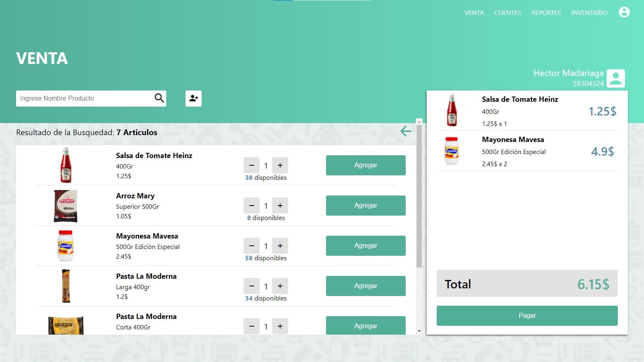The image size is (644, 362).
Task: Click the '38 disponibles' stock label
Action: point(266,178)
